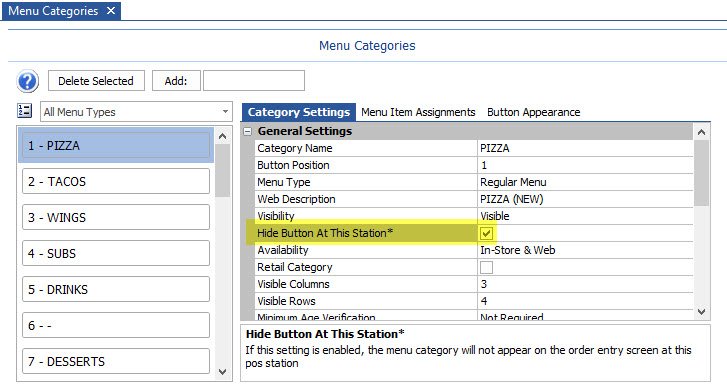Click category list scroll up arrow
The height and width of the screenshot is (384, 727).
(223, 136)
